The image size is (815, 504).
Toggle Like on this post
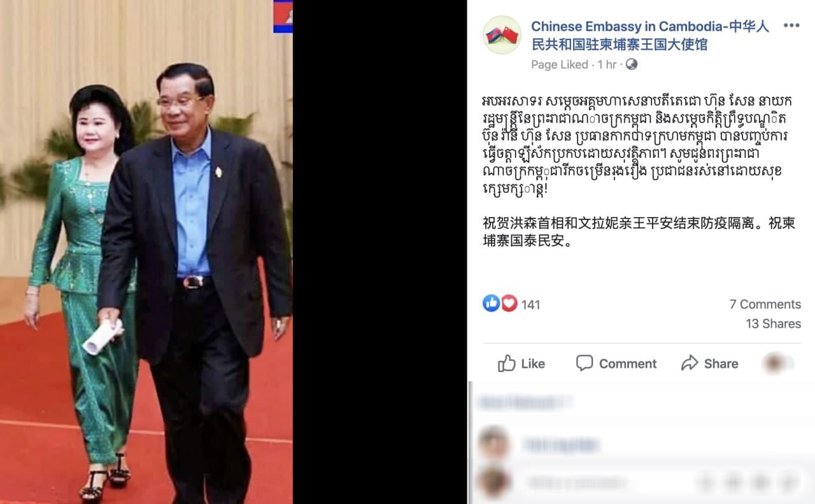click(x=521, y=363)
